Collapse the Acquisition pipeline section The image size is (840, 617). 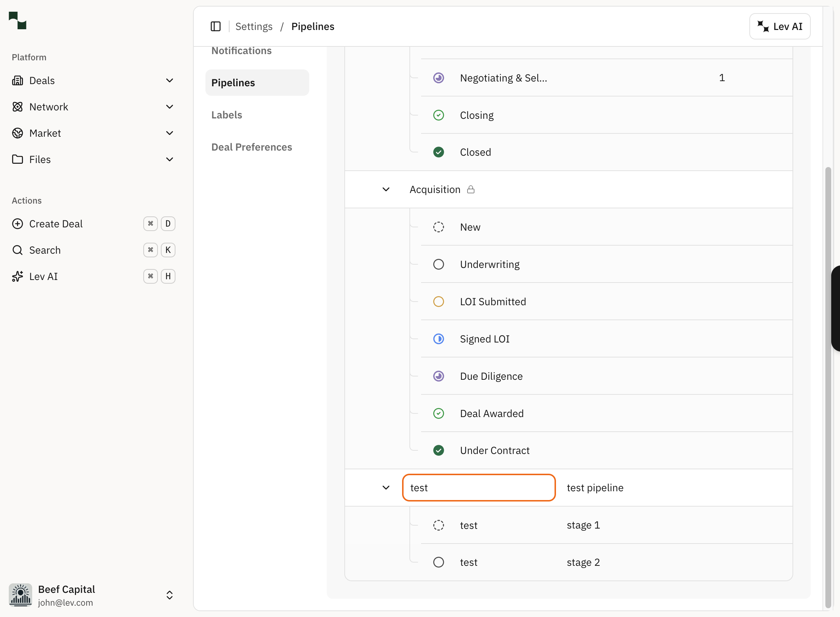point(386,189)
